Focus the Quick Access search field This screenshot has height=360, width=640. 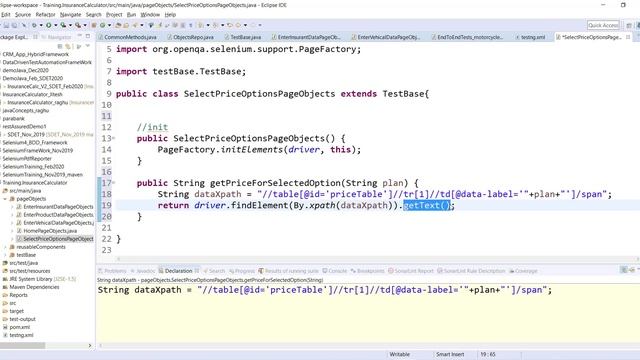[x=603, y=25]
